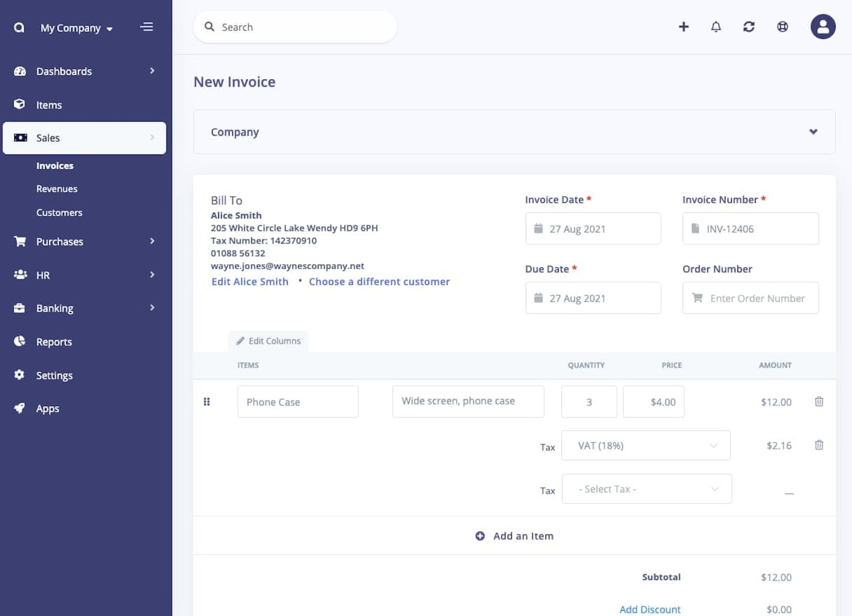852x616 pixels.
Task: Select Revenues in the sidebar
Action: 57,188
